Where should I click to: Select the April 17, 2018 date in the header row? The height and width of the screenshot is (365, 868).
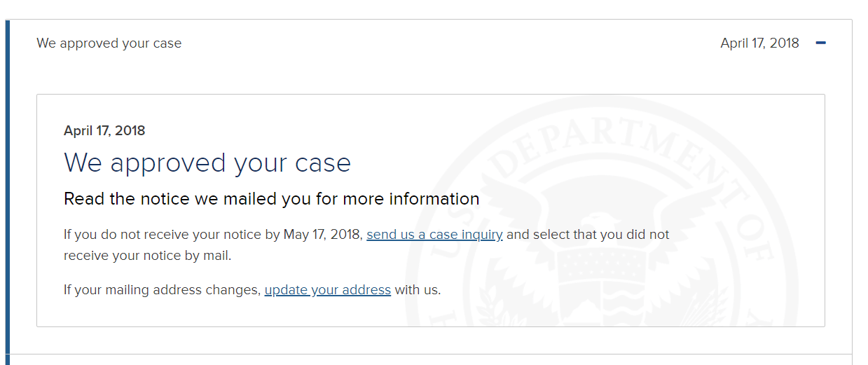759,43
